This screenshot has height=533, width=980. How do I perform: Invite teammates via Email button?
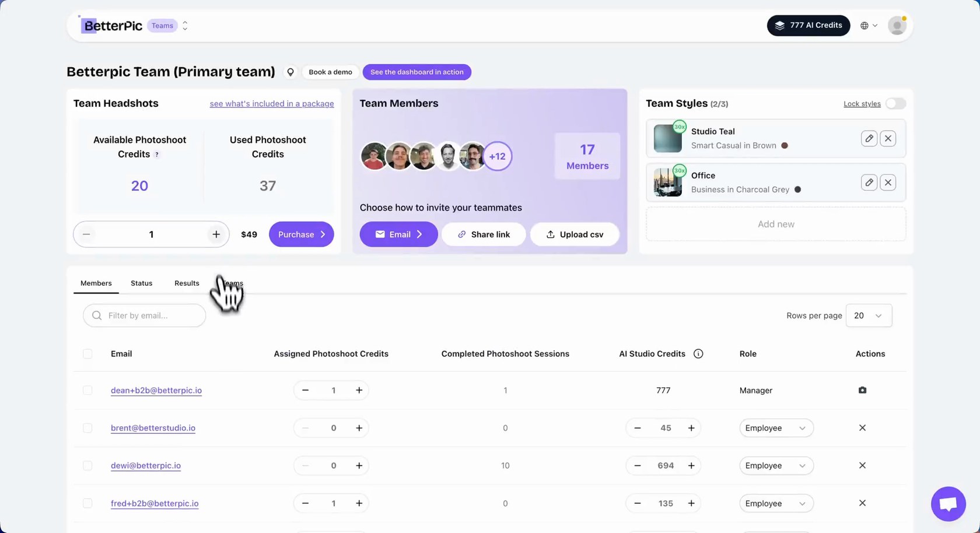[398, 234]
